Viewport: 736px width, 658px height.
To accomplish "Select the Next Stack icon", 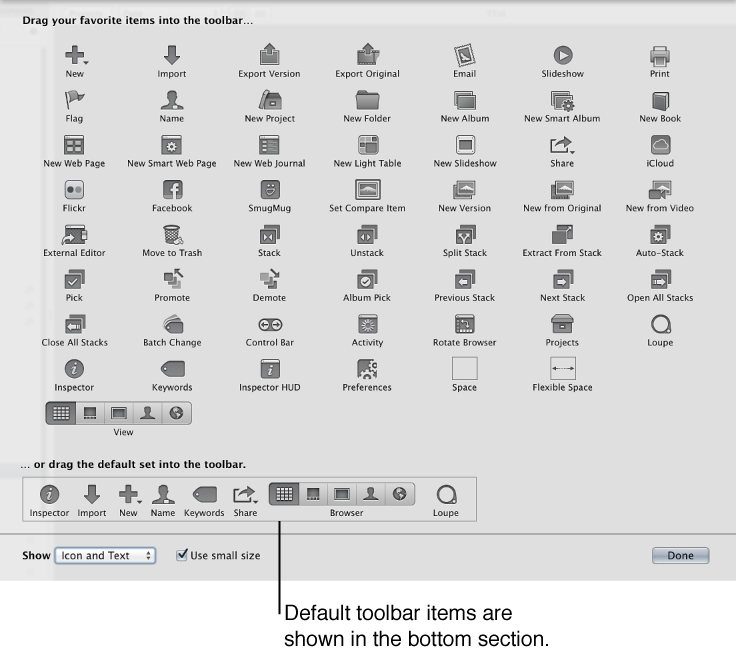I will click(x=562, y=279).
